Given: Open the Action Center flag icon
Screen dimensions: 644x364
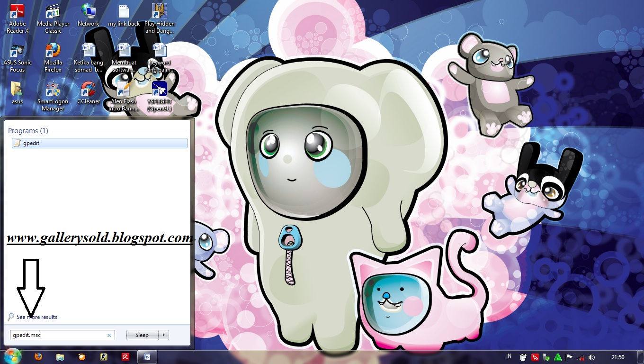Looking at the screenshot, I should (569, 357).
